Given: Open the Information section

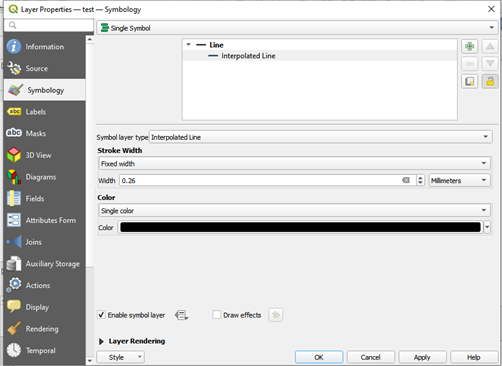Looking at the screenshot, I should pos(45,47).
